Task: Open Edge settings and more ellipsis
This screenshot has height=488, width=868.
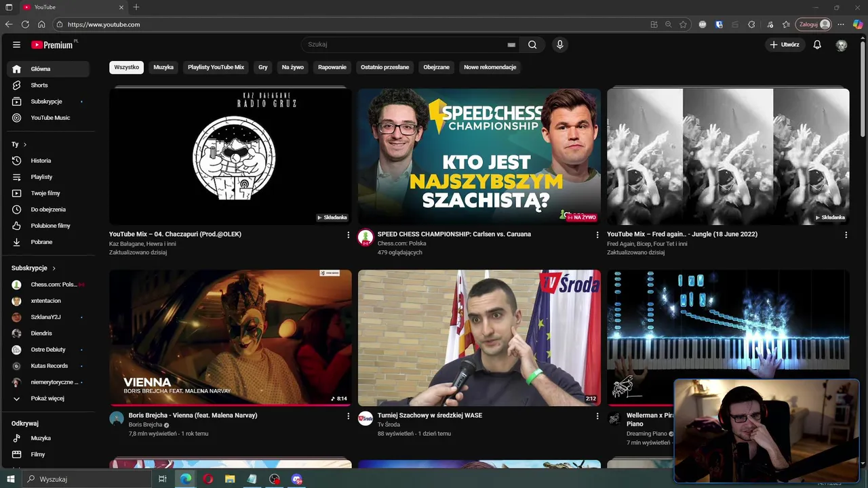Action: [x=841, y=24]
